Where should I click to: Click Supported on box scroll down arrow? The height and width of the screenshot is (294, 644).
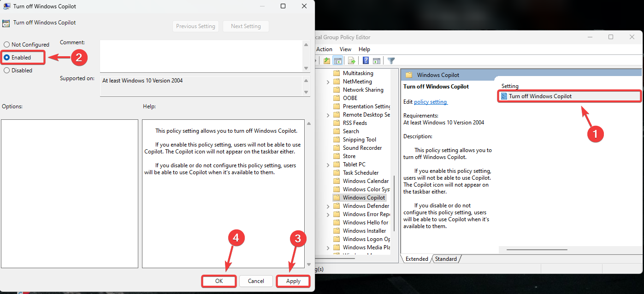(x=306, y=92)
